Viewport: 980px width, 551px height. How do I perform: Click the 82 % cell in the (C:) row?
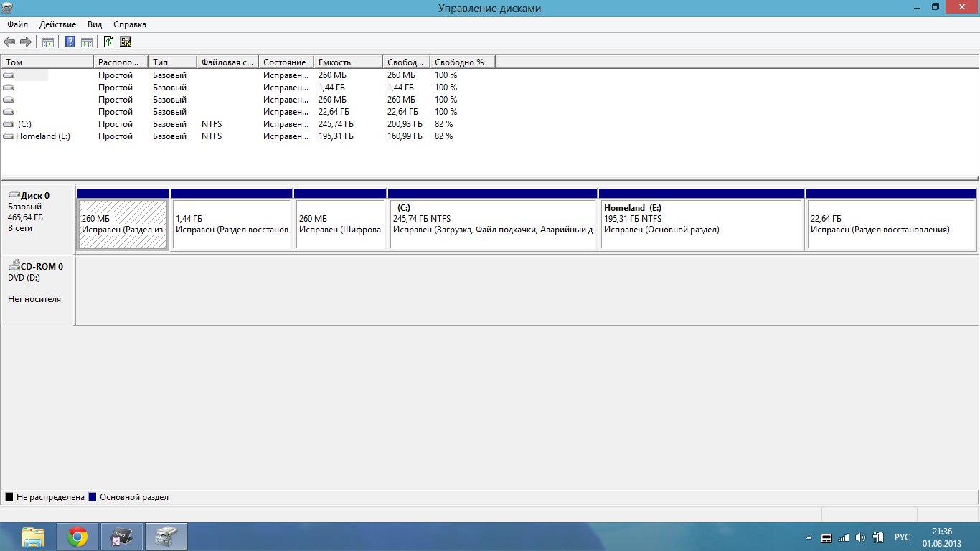click(x=443, y=124)
